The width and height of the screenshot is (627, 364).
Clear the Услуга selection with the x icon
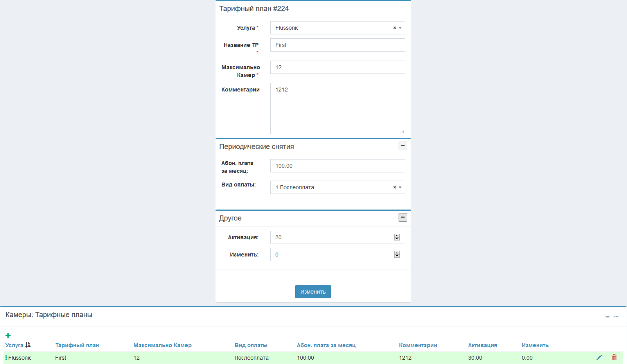coord(394,28)
